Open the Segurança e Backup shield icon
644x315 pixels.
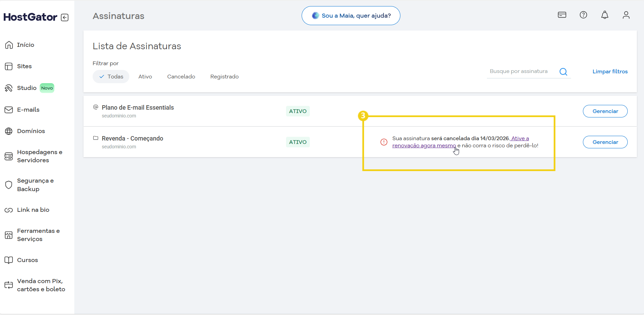coord(9,185)
